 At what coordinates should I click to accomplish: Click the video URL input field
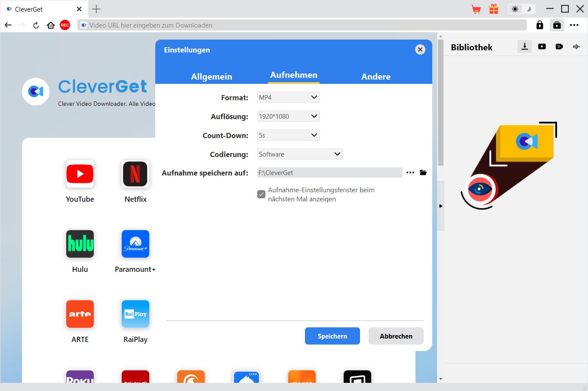click(301, 25)
